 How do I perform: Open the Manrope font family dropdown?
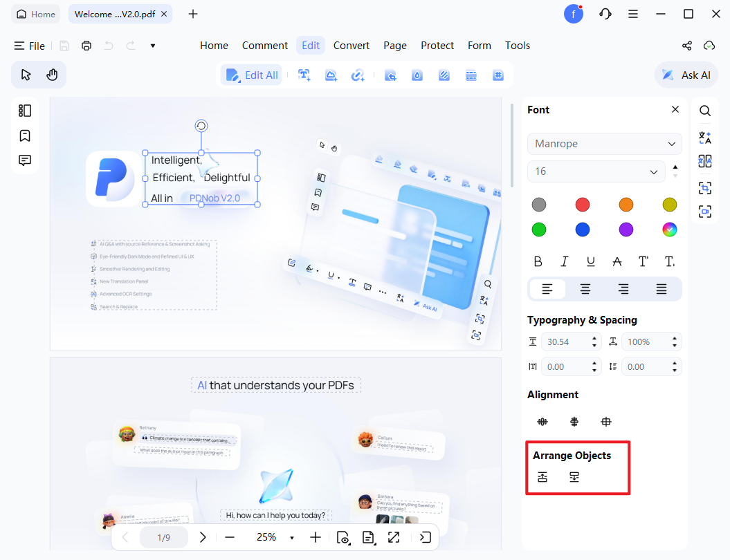point(604,144)
